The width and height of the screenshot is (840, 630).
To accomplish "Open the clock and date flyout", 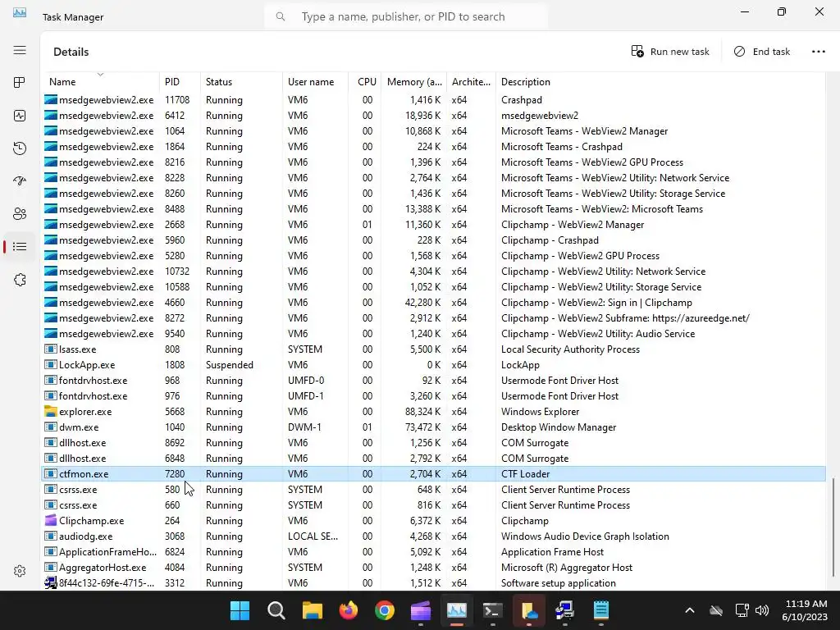I will (805, 610).
